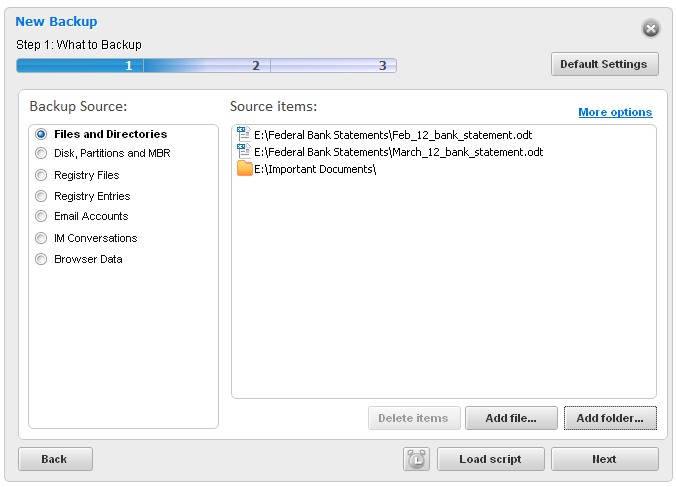Image resolution: width=676 pixels, height=487 pixels.
Task: Click the Feb_12 bank statement file icon
Action: [244, 134]
